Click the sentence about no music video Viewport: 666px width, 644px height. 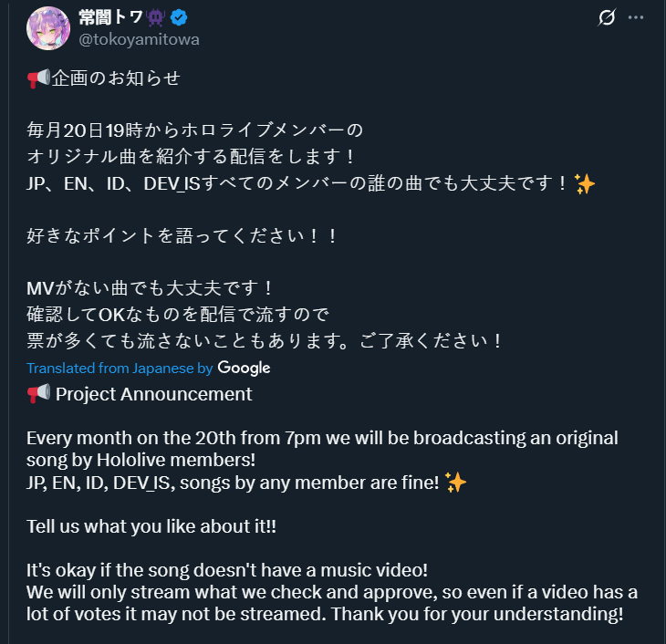[227, 570]
